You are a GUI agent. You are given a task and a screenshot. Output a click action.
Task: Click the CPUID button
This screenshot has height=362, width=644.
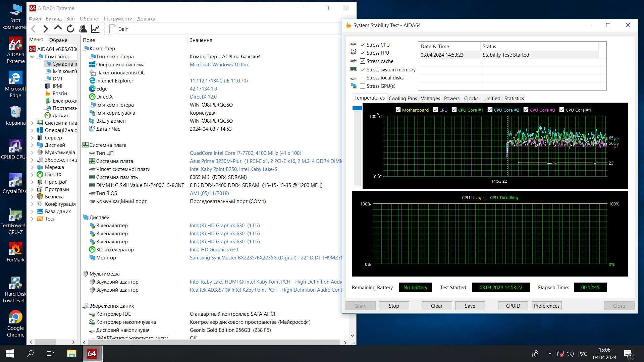click(x=513, y=306)
